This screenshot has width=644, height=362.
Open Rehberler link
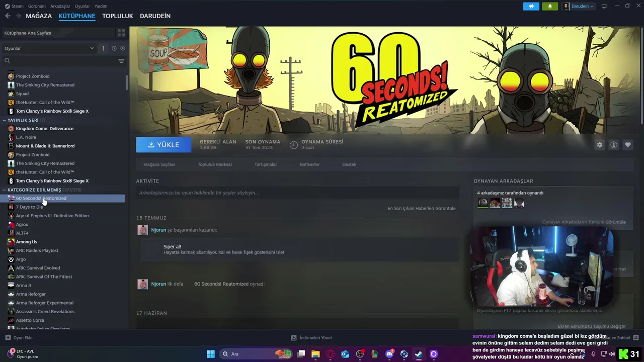point(309,164)
